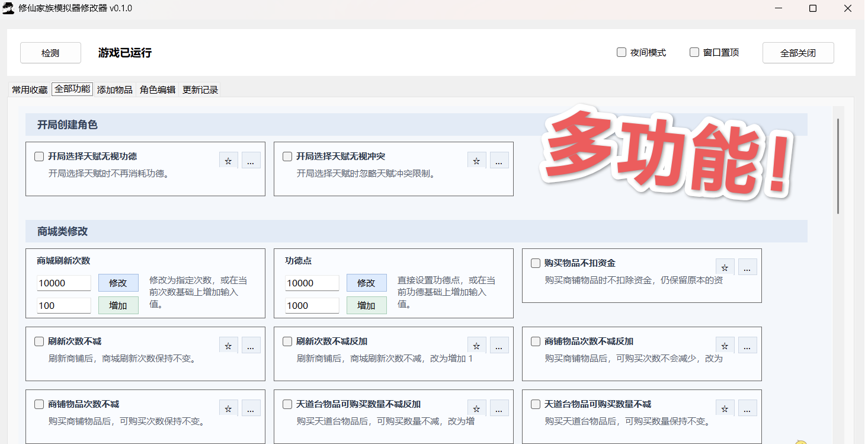The width and height of the screenshot is (868, 444).
Task: Open ... options for 天道台物品可购买数量不减反加
Action: click(x=499, y=408)
